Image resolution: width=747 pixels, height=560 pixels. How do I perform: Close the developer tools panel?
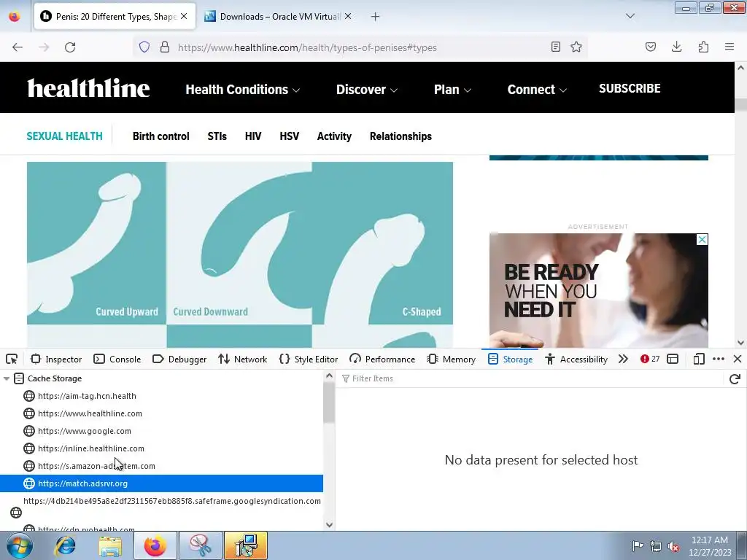[738, 359]
